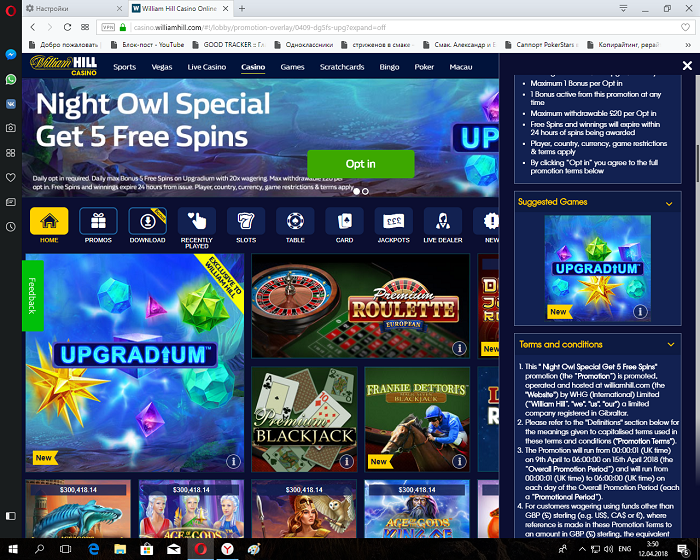Switch to the Настройки tab
Viewport: 700px width, 560px height.
pos(74,8)
